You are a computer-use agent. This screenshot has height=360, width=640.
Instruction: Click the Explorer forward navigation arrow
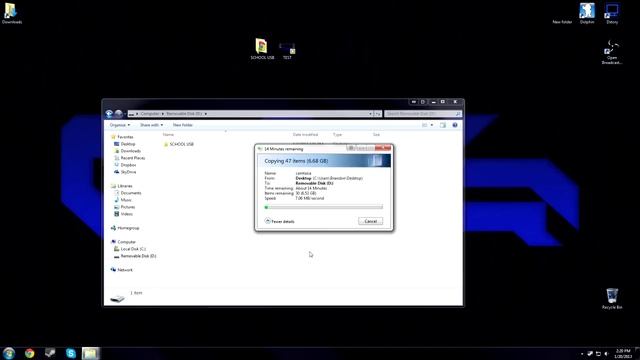click(118, 113)
